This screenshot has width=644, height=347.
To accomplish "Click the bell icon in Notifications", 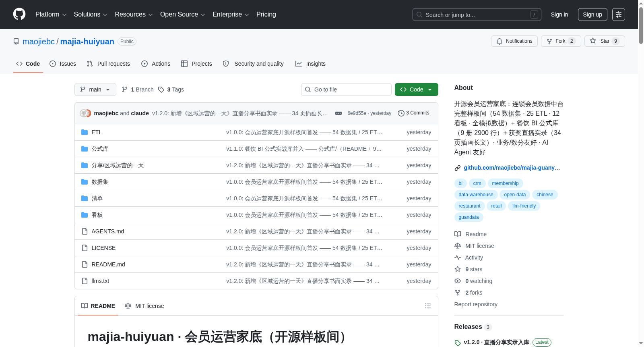I will pyautogui.click(x=500, y=41).
